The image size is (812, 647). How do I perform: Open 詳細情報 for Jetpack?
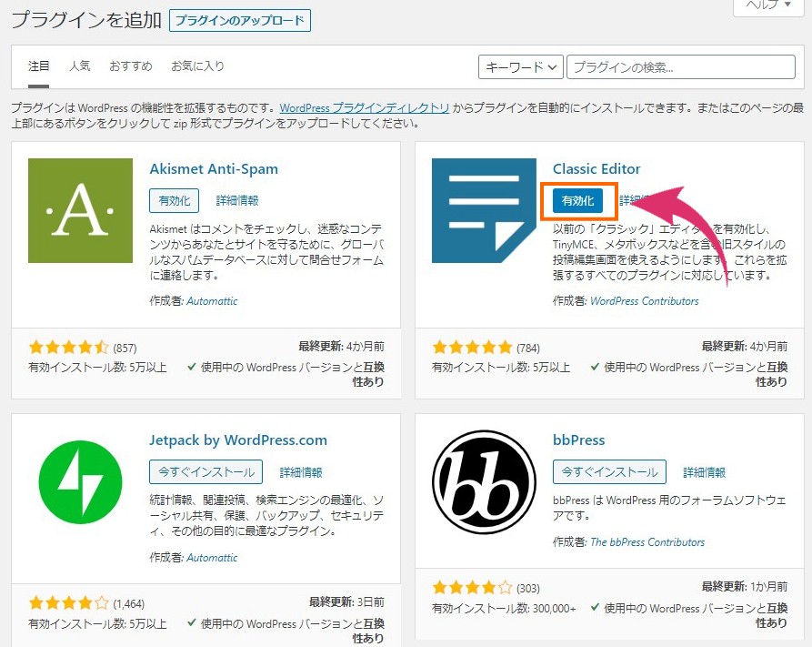pyautogui.click(x=301, y=472)
